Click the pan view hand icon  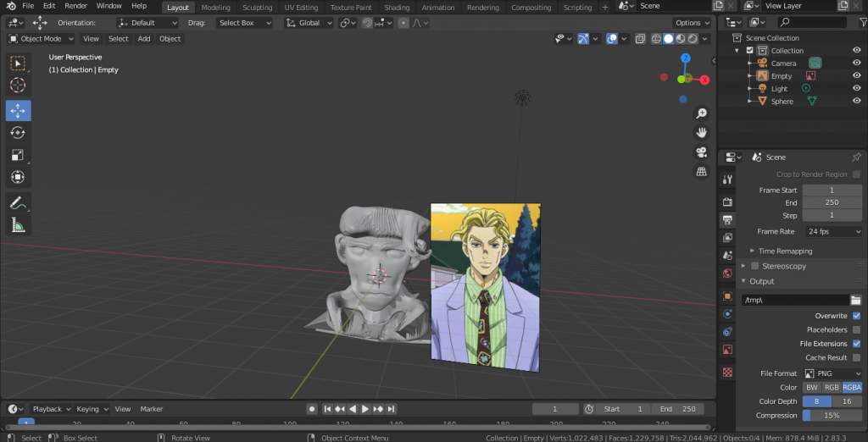pyautogui.click(x=701, y=133)
